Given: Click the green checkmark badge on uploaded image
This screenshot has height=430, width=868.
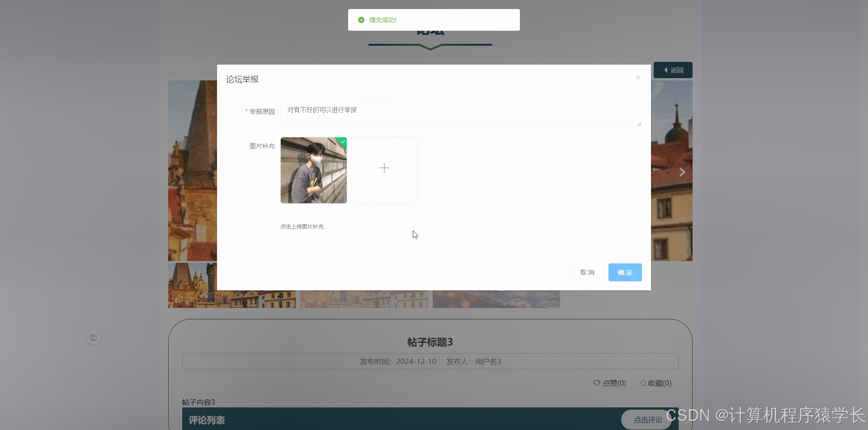Looking at the screenshot, I should [x=343, y=141].
